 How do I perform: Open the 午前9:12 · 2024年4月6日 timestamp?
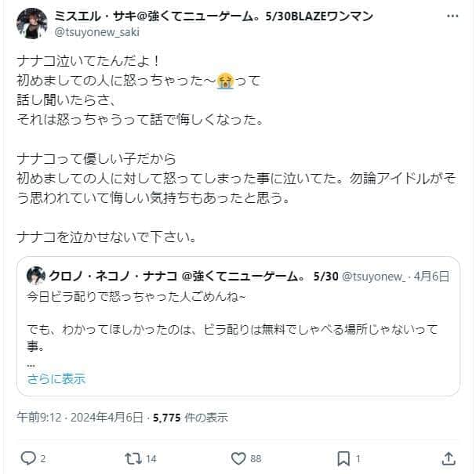point(81,416)
